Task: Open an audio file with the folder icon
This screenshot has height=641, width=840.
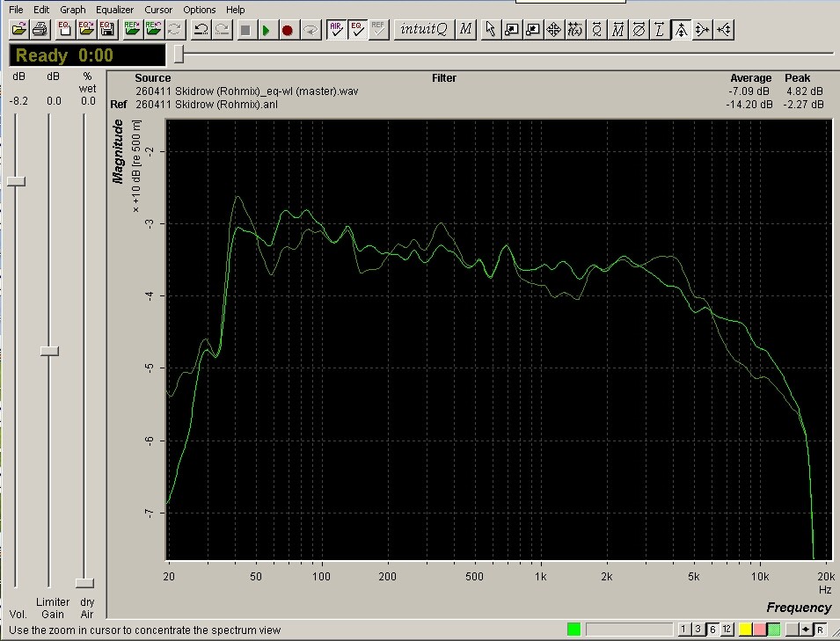Action: [x=19, y=29]
